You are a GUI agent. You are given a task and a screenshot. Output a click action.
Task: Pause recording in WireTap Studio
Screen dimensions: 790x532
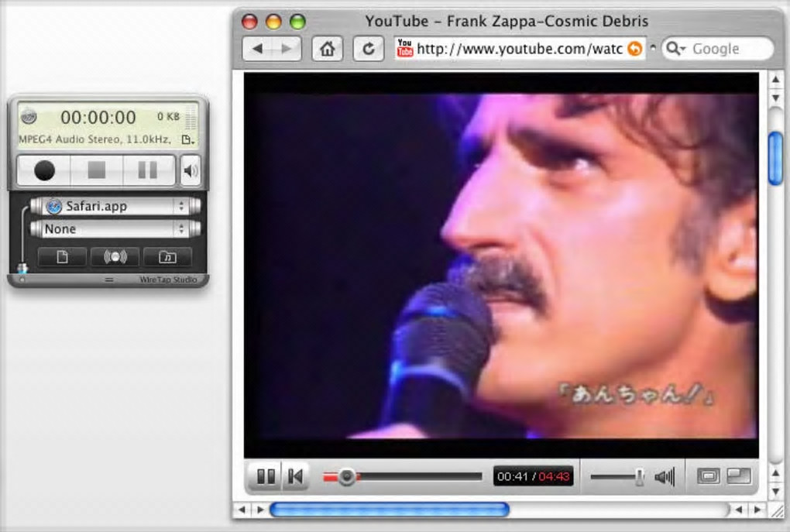[x=148, y=170]
